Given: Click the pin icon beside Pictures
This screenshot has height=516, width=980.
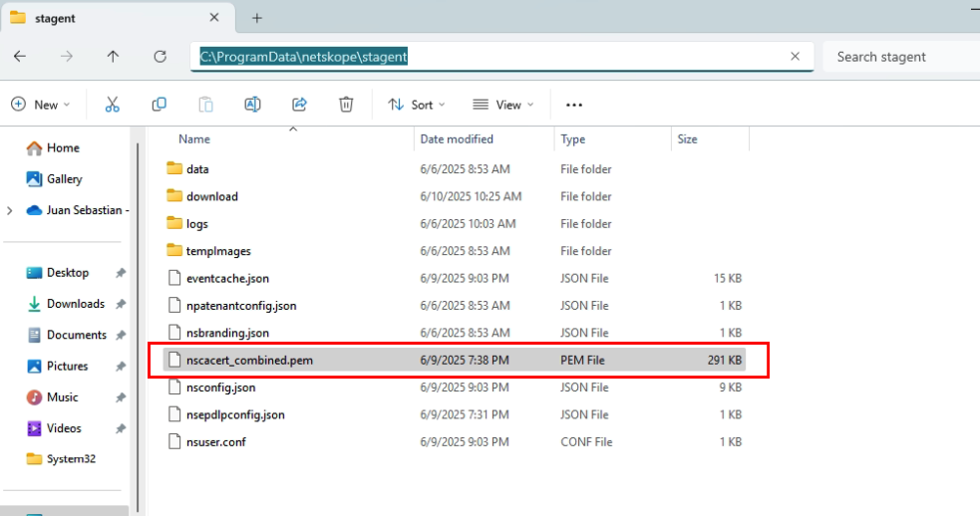Looking at the screenshot, I should coord(121,366).
